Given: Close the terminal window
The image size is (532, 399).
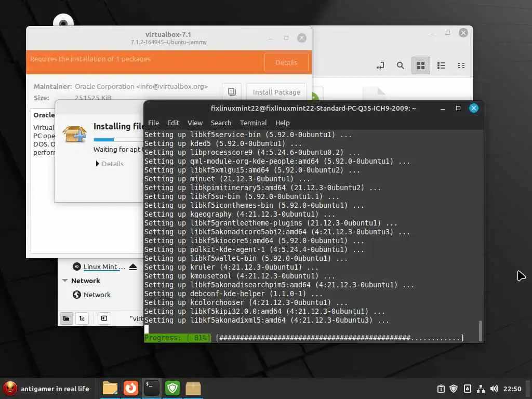Looking at the screenshot, I should pyautogui.click(x=474, y=108).
